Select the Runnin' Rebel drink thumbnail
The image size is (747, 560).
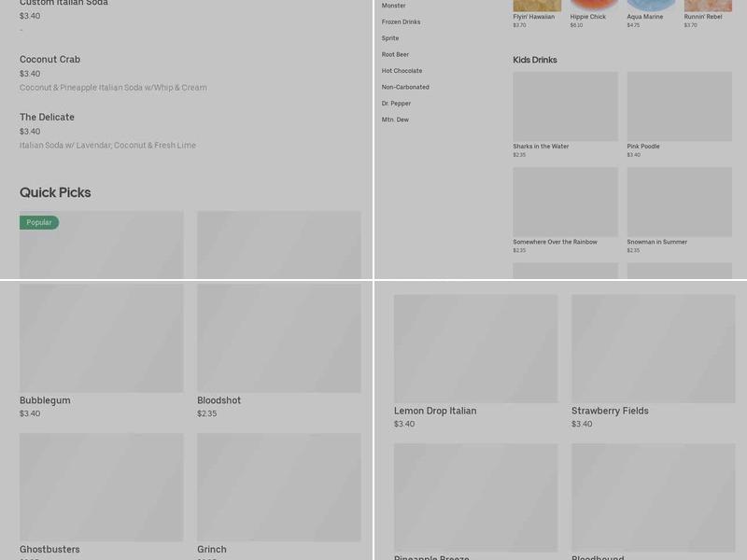pyautogui.click(x=708, y=6)
